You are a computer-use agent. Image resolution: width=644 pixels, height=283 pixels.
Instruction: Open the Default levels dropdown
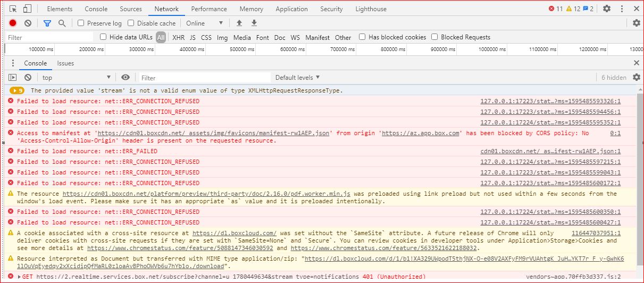coord(297,78)
